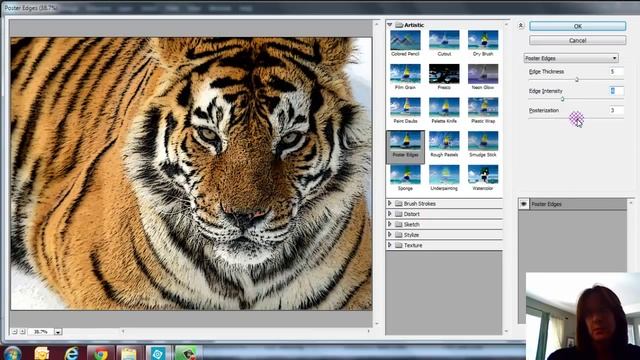Click the Posterization value field
The height and width of the screenshot is (360, 640).
click(x=616, y=110)
